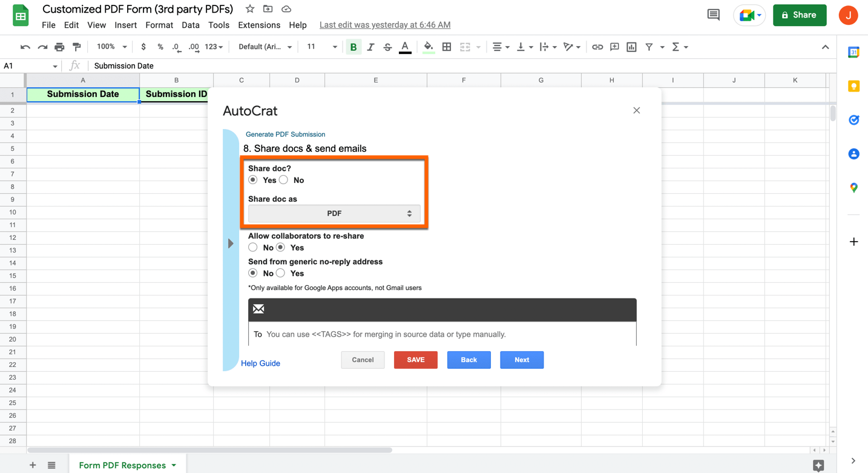Open Google Keep side panel

853,86
